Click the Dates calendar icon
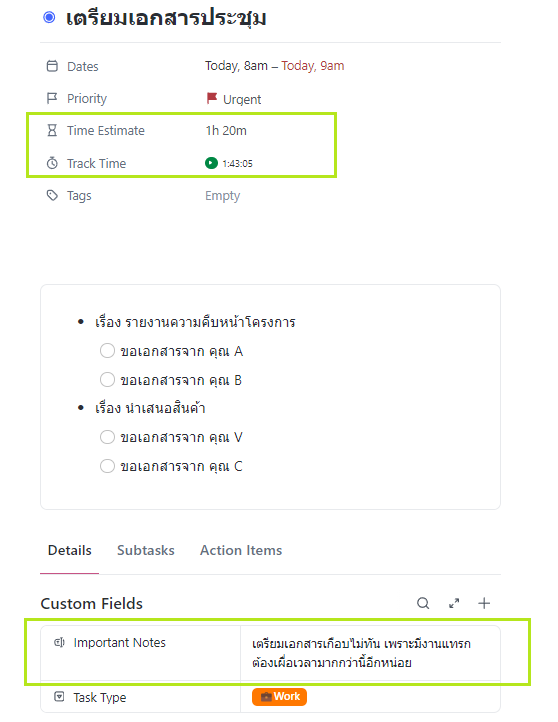Screen dimensions: 558x722 click(52, 66)
